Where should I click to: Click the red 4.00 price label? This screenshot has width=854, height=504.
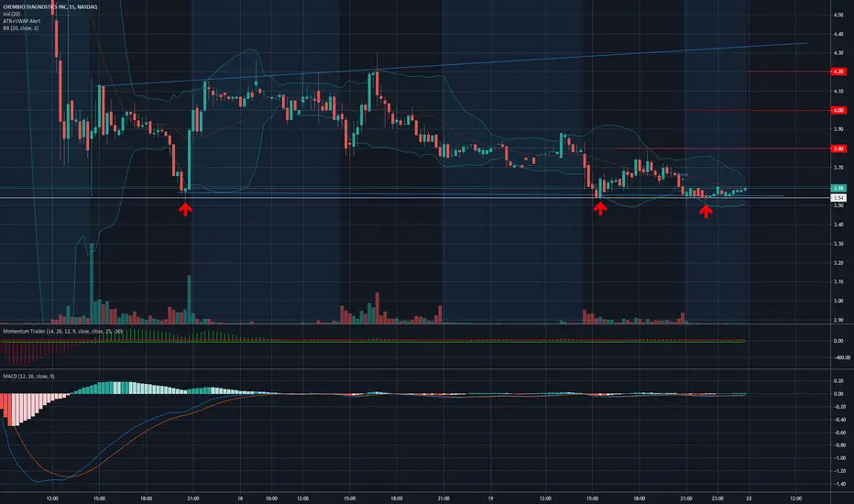pyautogui.click(x=838, y=110)
